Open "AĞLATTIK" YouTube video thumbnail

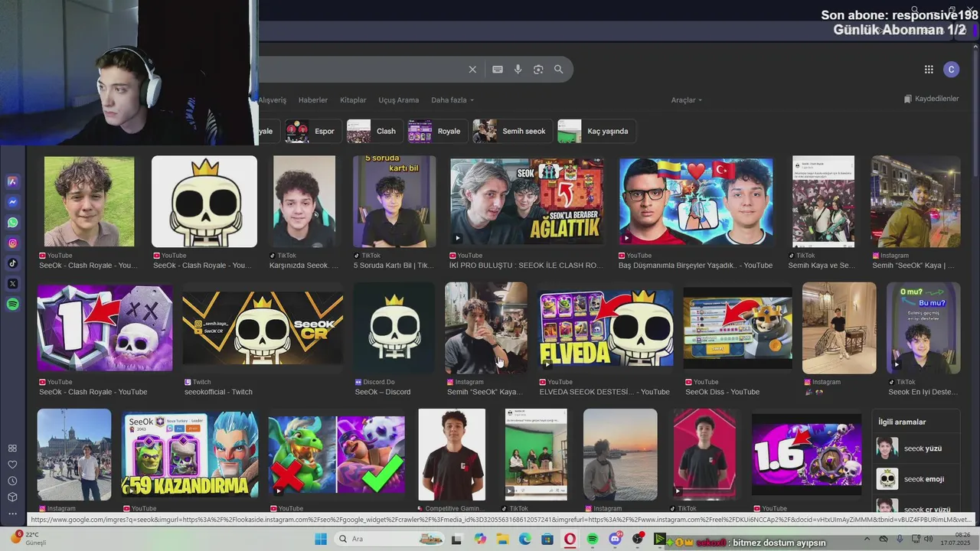(x=527, y=201)
